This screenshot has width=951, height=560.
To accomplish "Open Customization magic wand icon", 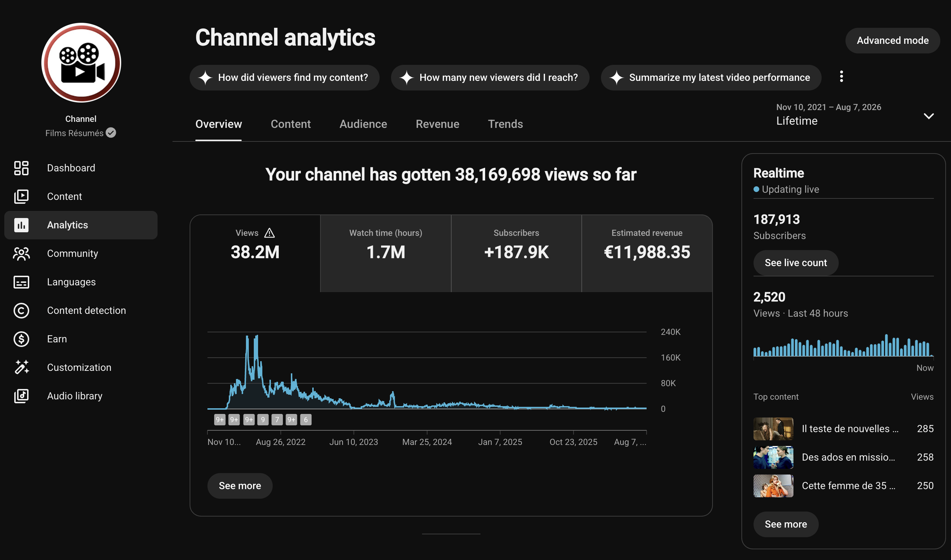I will click(21, 367).
